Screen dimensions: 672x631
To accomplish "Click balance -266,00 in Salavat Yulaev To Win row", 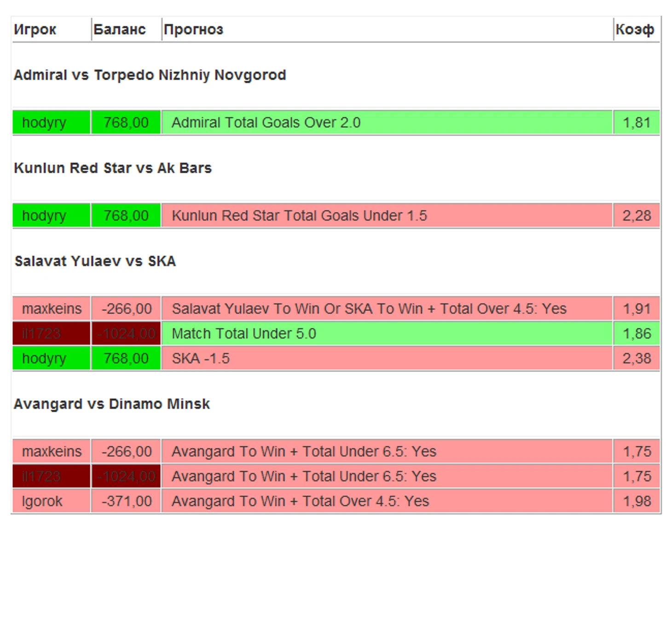I will [x=126, y=309].
